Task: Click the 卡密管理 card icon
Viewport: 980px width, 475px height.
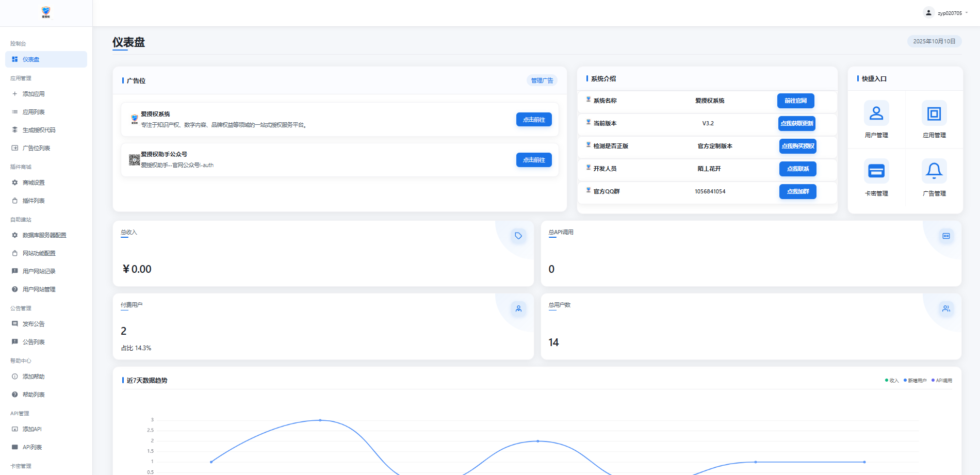Action: point(876,171)
